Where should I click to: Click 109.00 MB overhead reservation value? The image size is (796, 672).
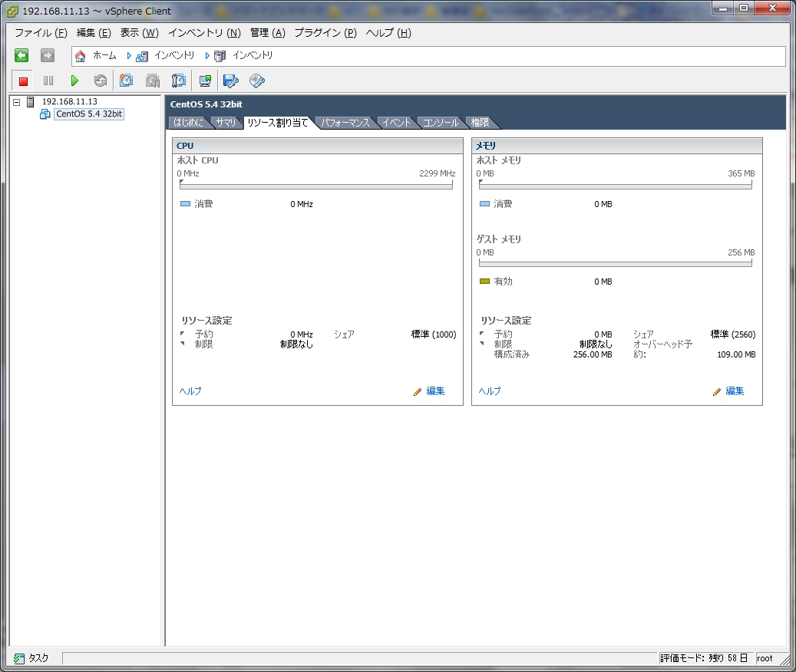pos(736,354)
